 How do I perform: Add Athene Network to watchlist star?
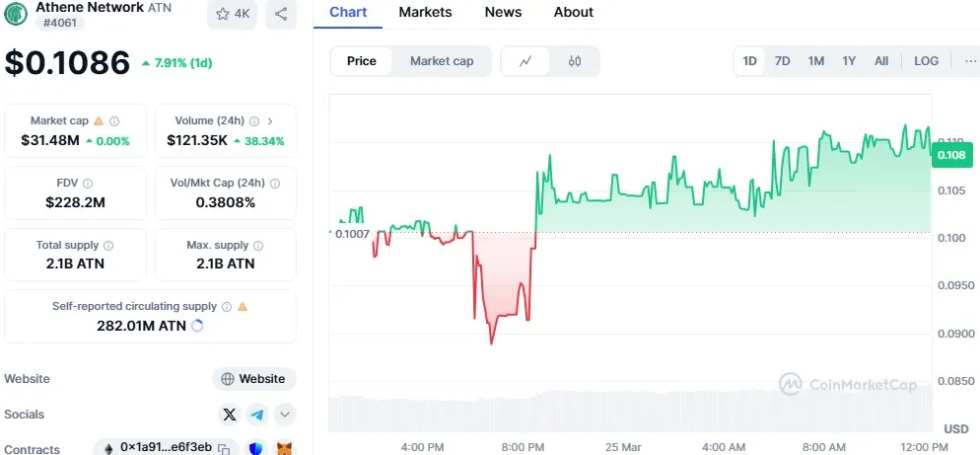tap(233, 14)
